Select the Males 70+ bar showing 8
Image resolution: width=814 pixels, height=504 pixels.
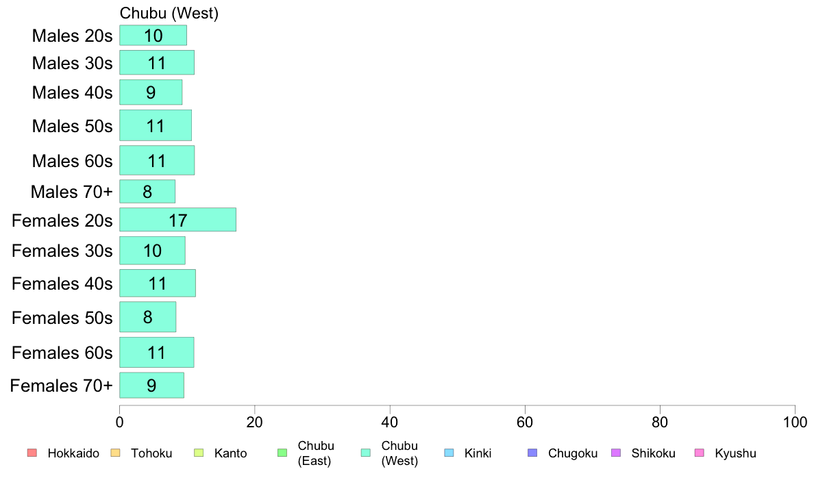point(147,192)
